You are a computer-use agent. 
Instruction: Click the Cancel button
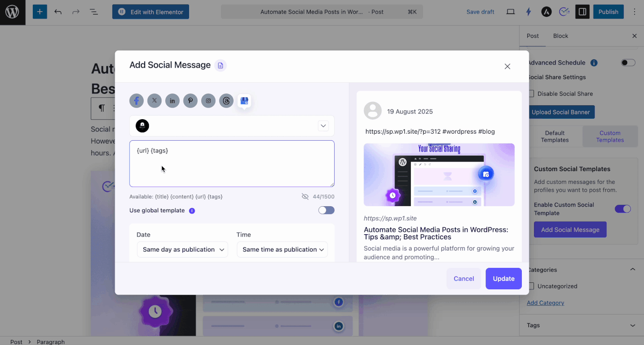coord(464,279)
